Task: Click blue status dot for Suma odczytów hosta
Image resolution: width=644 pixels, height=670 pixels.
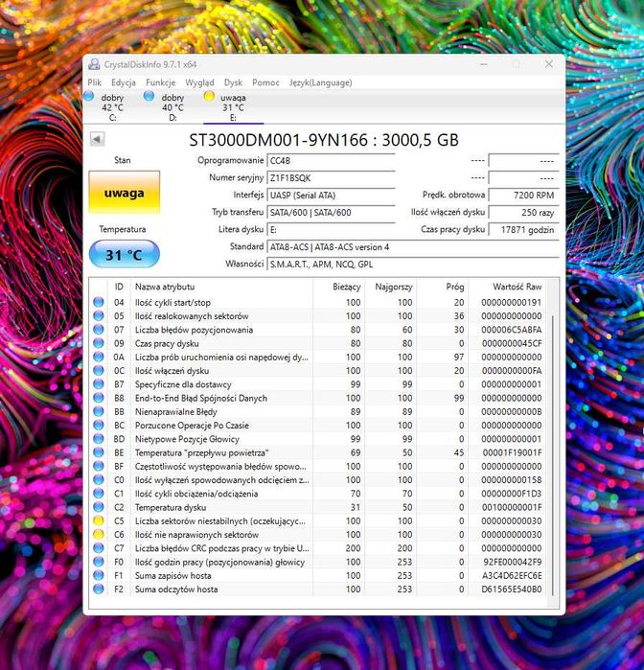Action: [x=99, y=589]
